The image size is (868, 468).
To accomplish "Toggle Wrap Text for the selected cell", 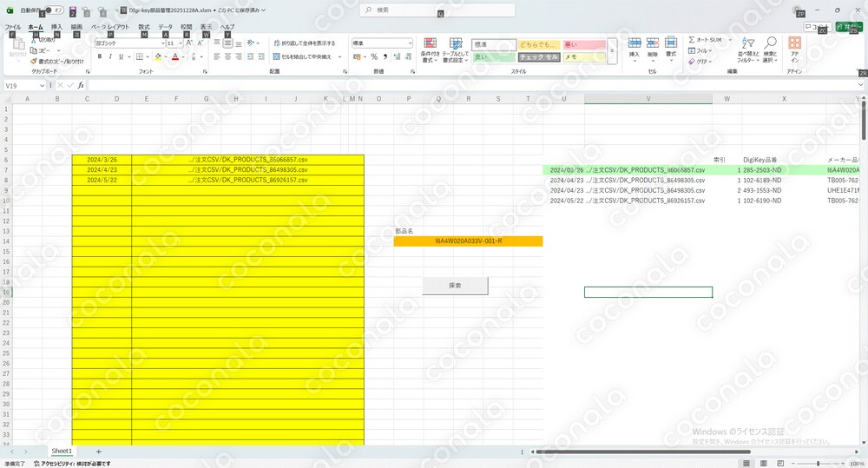I will coord(305,43).
